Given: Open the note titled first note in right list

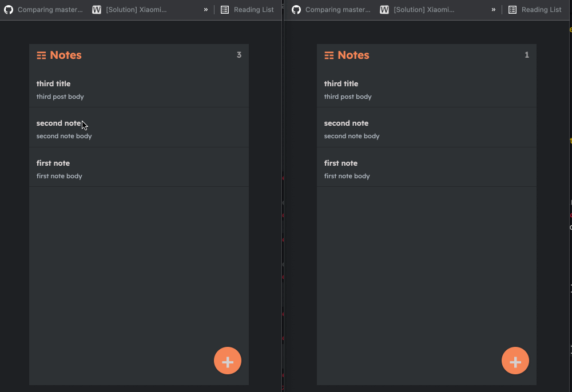Looking at the screenshot, I should click(x=427, y=169).
